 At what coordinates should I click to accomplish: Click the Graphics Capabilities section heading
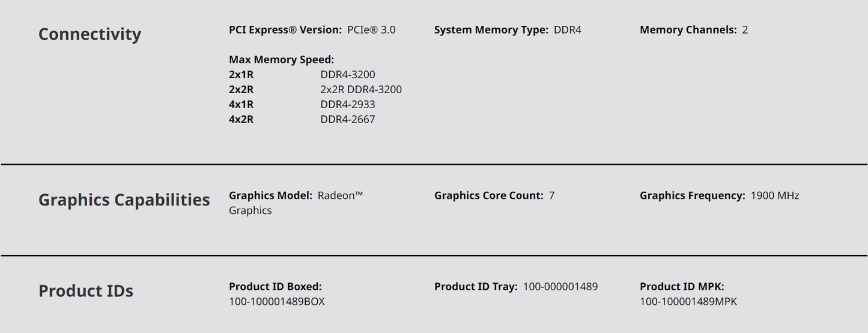(x=124, y=200)
